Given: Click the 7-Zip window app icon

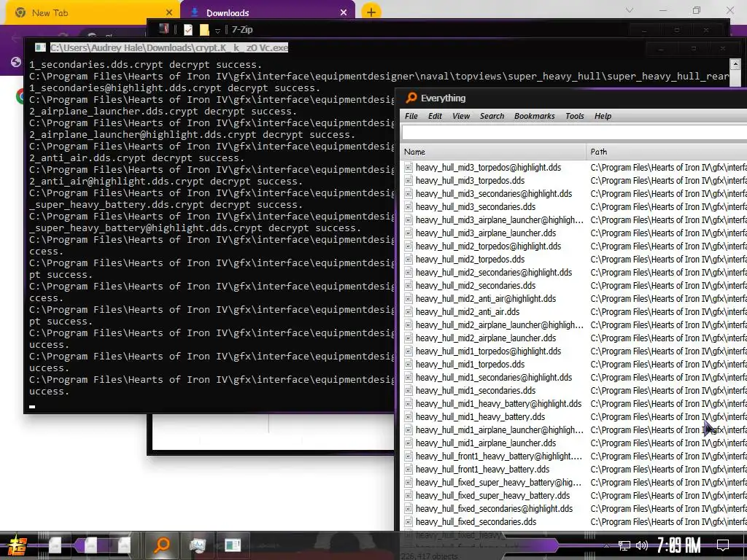Looking at the screenshot, I should coord(164,29).
